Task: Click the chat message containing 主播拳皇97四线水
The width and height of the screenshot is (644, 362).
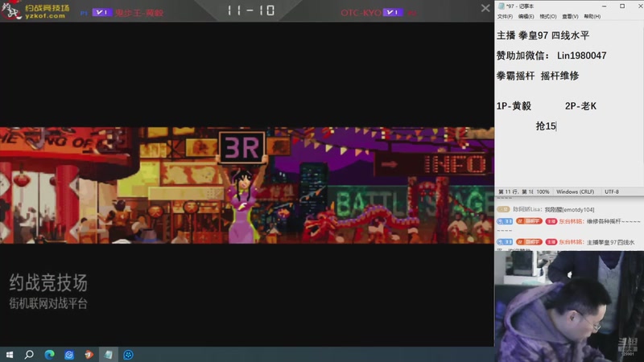Action: tap(566, 242)
